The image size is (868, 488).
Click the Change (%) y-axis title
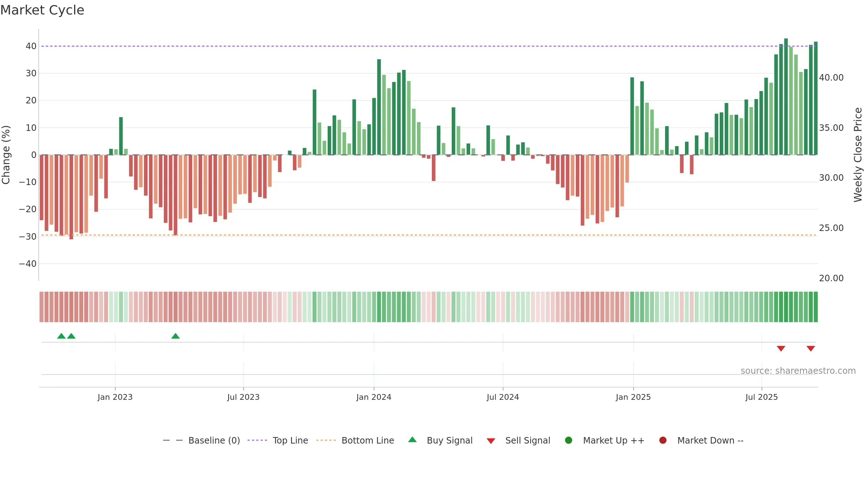point(6,155)
